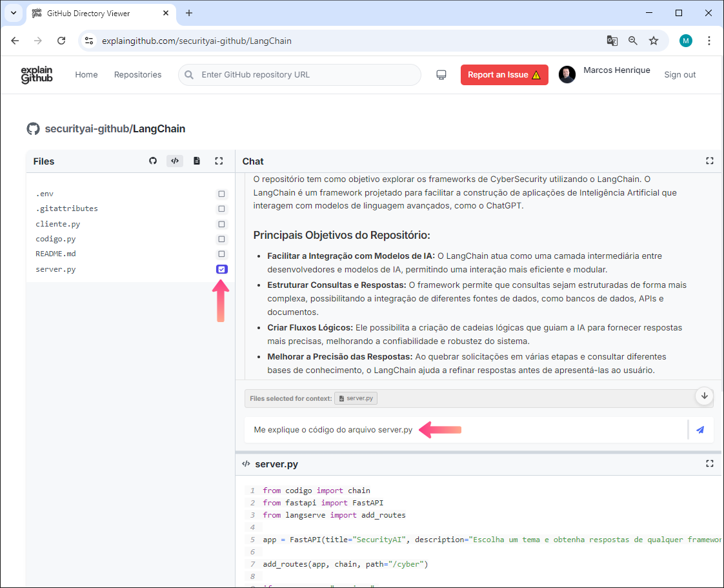Open a new browser tab
724x588 pixels.
coord(189,13)
